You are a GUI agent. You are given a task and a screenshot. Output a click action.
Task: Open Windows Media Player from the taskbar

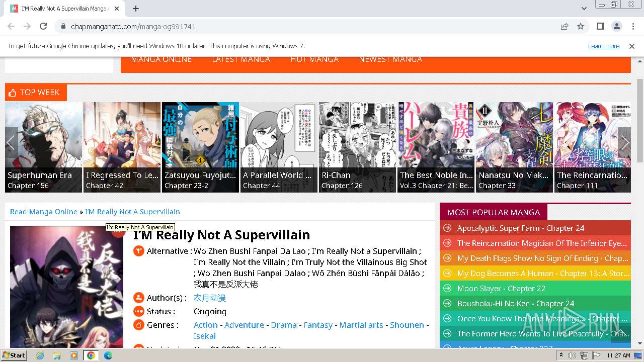74,355
